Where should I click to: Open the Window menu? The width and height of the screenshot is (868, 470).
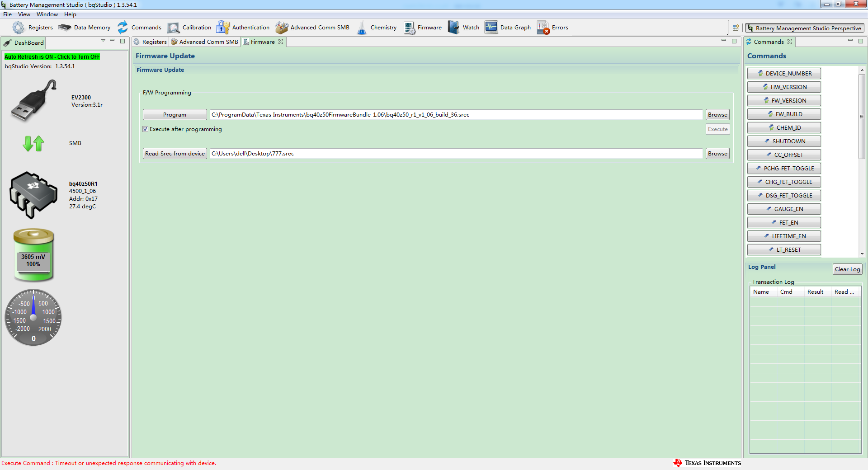click(x=47, y=14)
